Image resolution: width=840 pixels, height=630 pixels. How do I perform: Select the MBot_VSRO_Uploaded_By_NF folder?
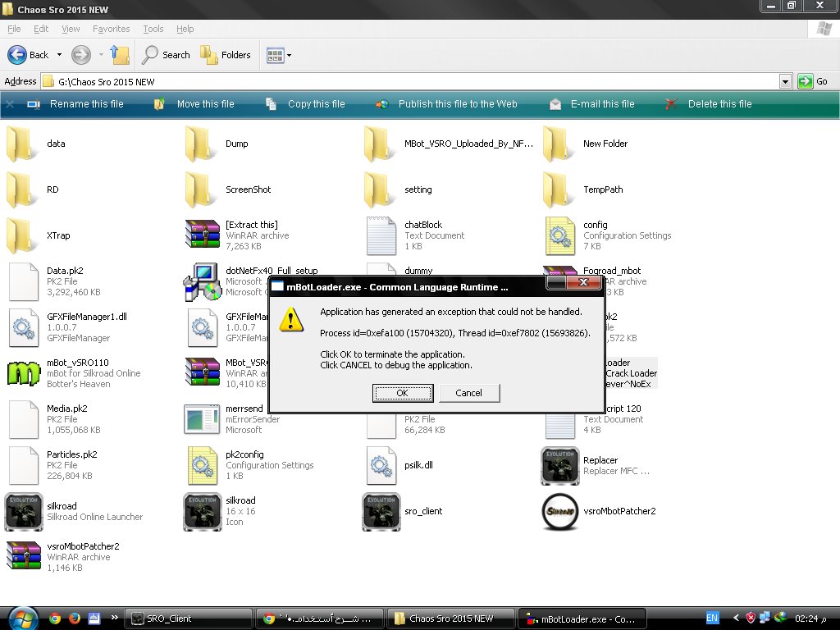449,144
